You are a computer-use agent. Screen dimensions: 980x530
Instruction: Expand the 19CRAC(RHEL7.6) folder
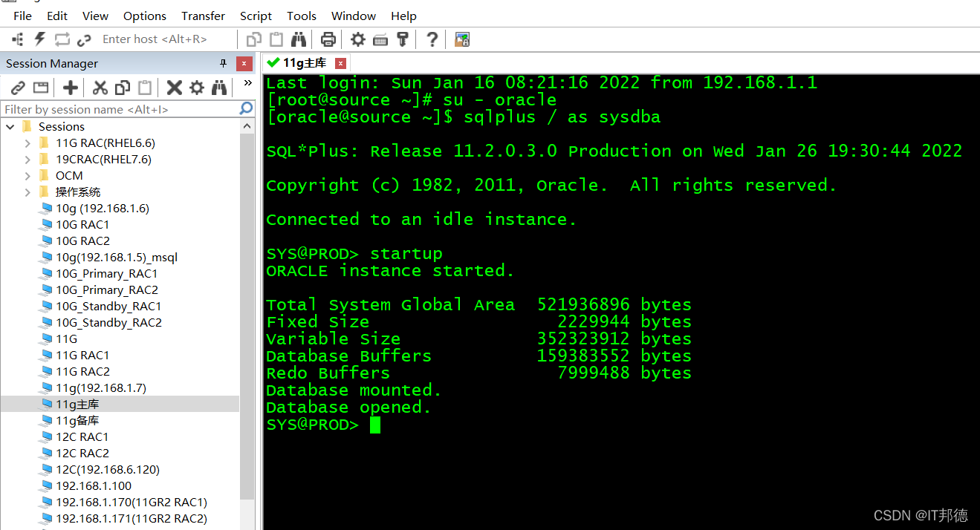point(27,159)
